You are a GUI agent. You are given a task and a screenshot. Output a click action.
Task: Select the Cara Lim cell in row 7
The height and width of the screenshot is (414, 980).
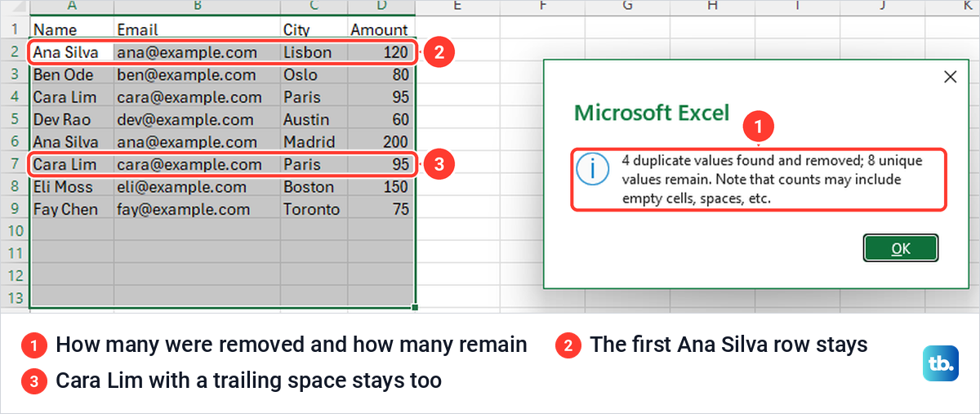click(x=73, y=164)
